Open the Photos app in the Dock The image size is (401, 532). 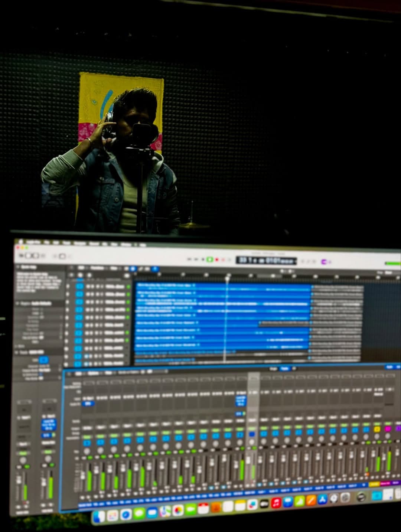(178, 511)
